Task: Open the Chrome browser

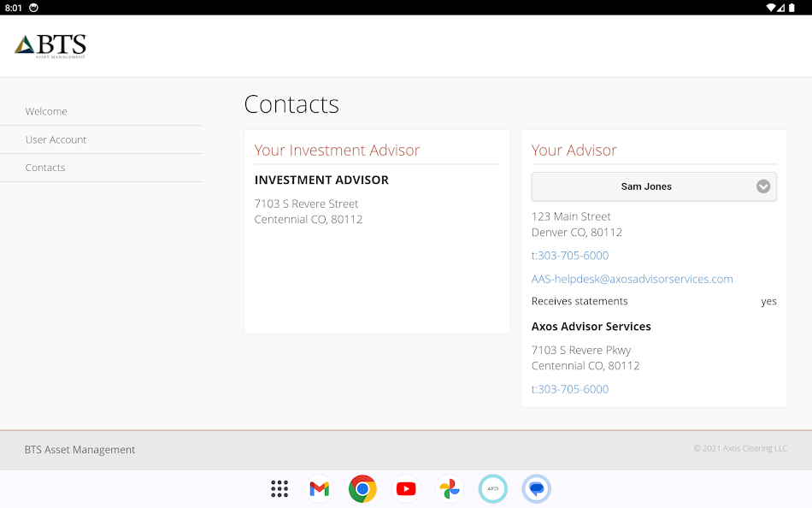Action: point(362,488)
